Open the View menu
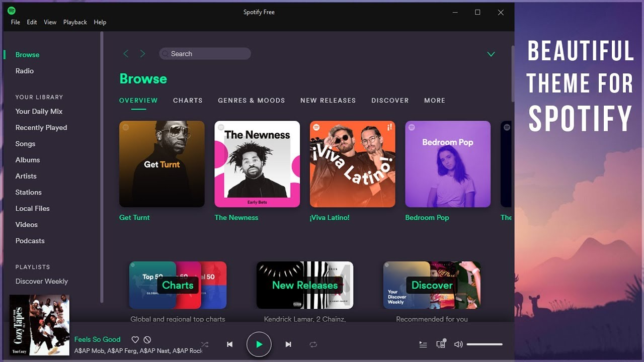The height and width of the screenshot is (362, 644). pos(50,22)
